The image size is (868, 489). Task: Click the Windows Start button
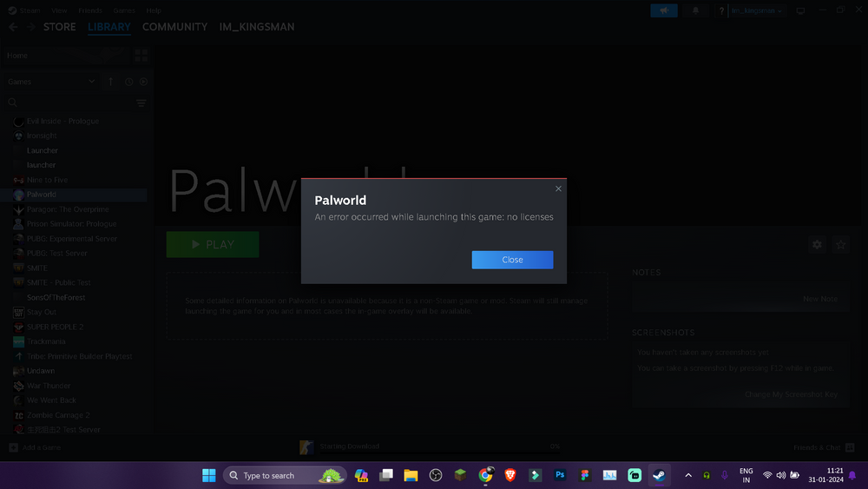208,475
